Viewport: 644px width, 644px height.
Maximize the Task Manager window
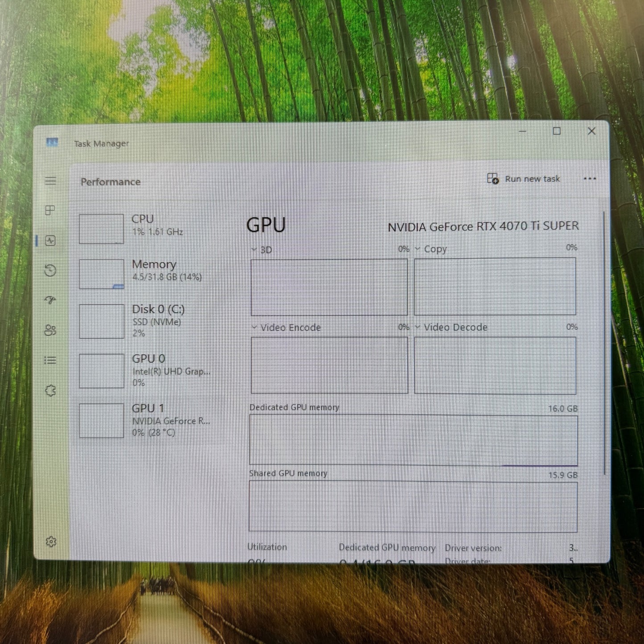point(557,131)
